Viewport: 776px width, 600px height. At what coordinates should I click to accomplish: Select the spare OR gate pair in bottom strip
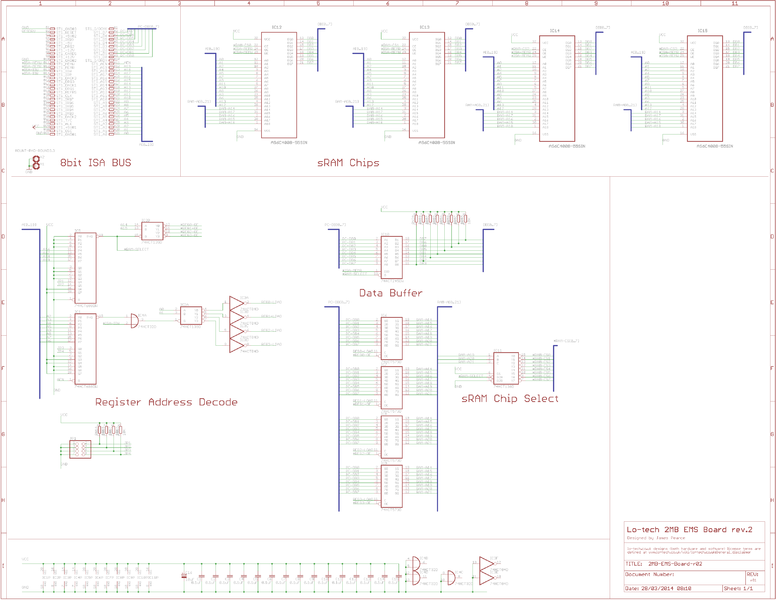(416, 570)
